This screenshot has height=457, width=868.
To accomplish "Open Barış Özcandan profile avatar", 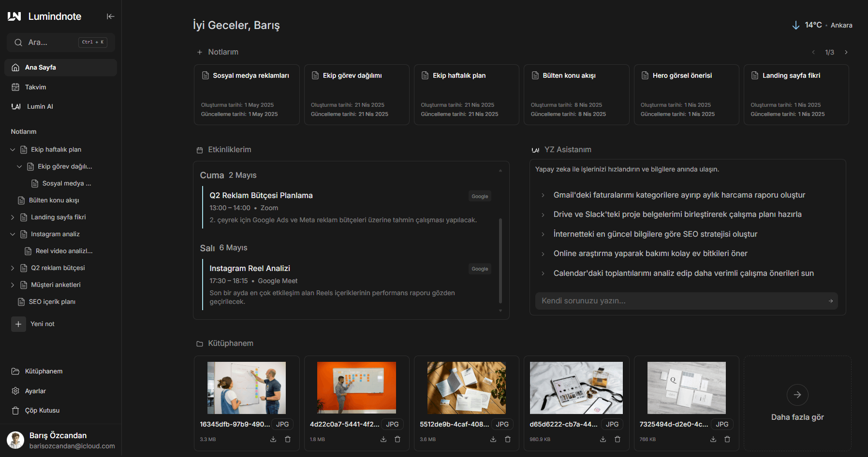I will point(15,440).
